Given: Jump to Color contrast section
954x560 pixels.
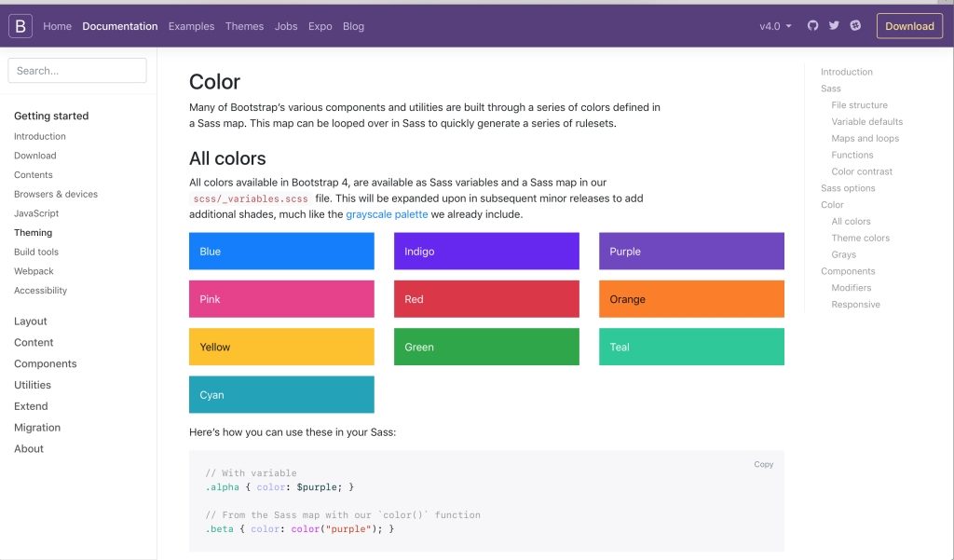Looking at the screenshot, I should 862,171.
